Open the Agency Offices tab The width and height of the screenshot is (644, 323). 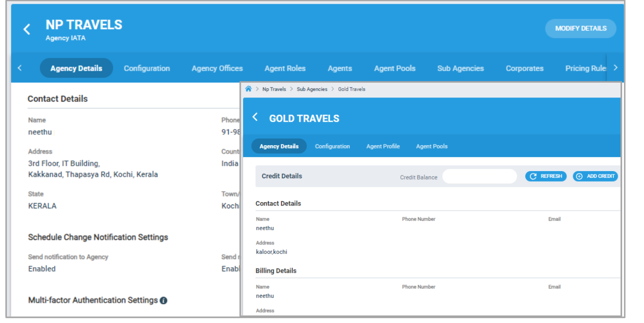point(217,68)
